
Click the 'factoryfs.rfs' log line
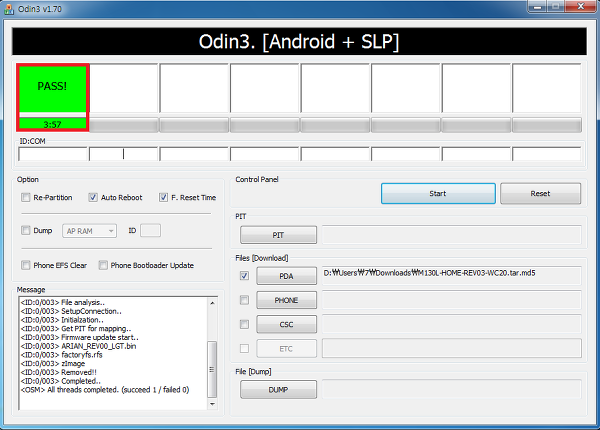coord(62,355)
